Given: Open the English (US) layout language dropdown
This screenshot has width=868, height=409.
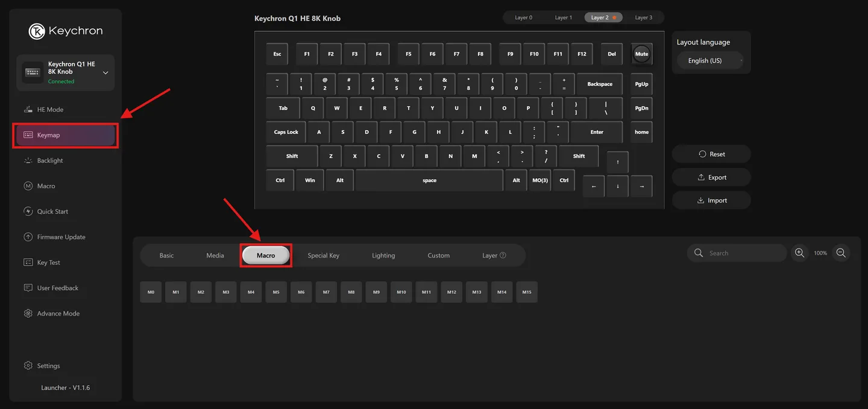Looking at the screenshot, I should click(x=709, y=60).
